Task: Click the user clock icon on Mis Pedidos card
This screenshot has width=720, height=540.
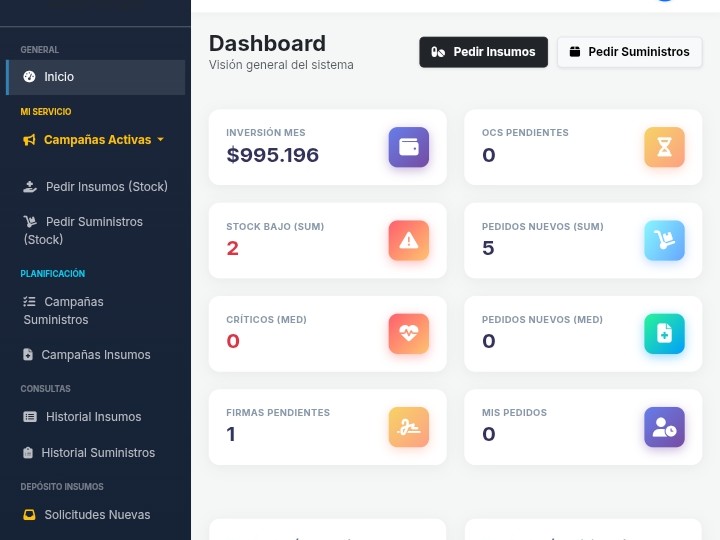Action: [664, 427]
